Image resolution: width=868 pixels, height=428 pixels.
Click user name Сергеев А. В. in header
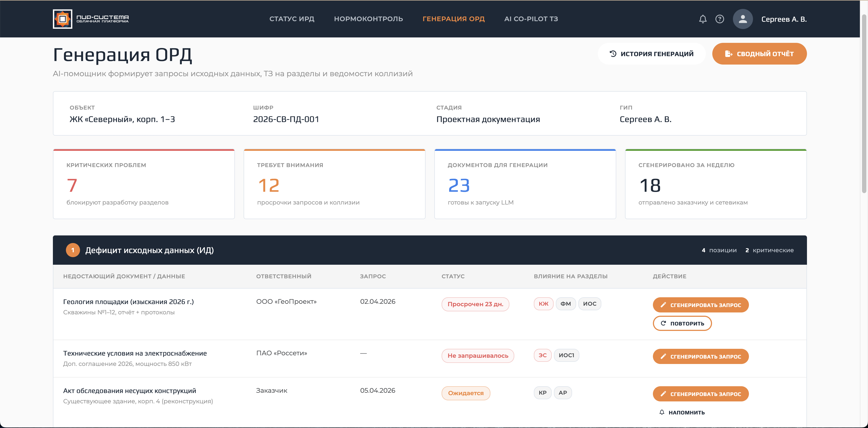[x=784, y=19]
